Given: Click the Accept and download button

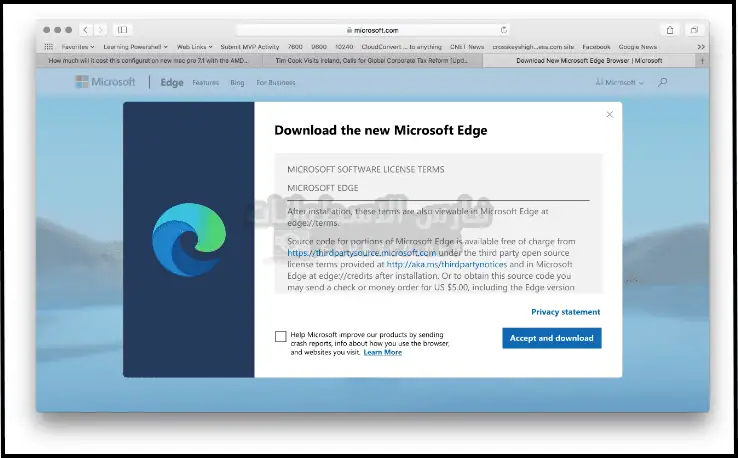Looking at the screenshot, I should point(551,338).
